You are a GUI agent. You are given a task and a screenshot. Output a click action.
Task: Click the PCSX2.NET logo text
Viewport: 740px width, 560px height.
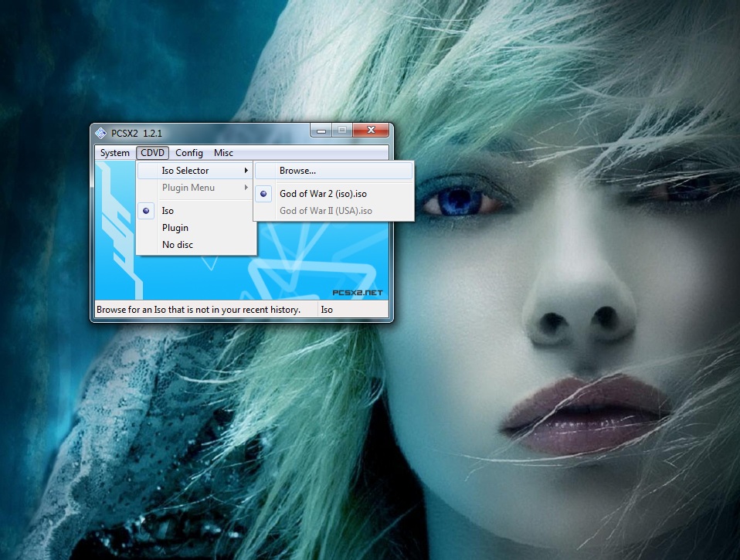click(x=357, y=293)
